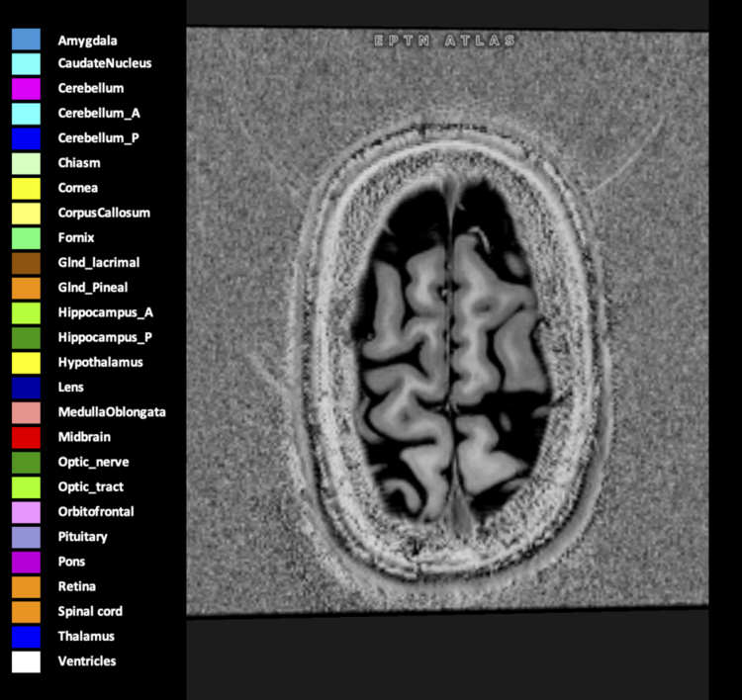
Task: Click the Pituitary label
Action: 82,537
